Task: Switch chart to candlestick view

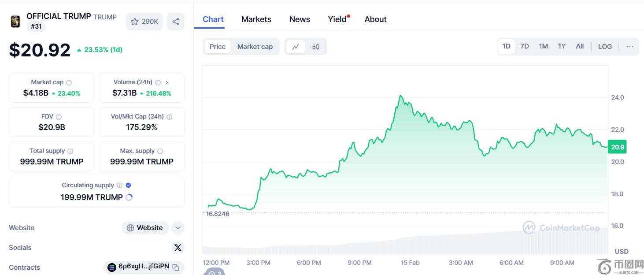Action: (x=316, y=47)
